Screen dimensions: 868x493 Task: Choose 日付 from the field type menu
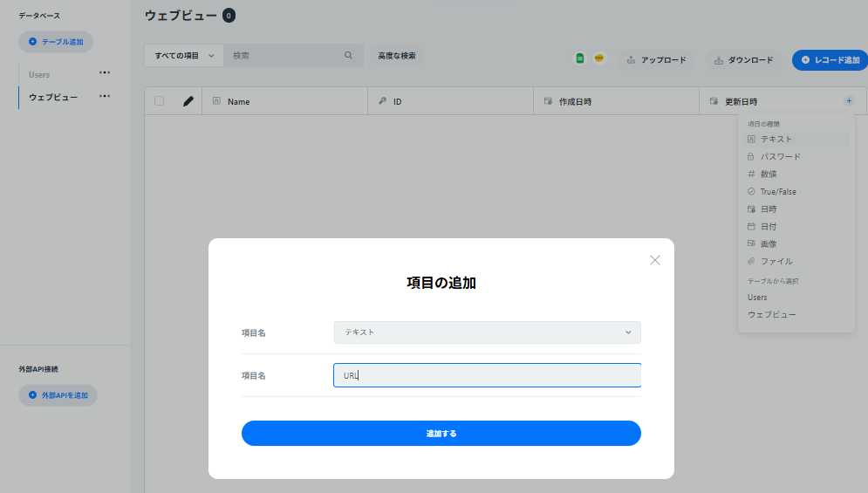(796, 227)
